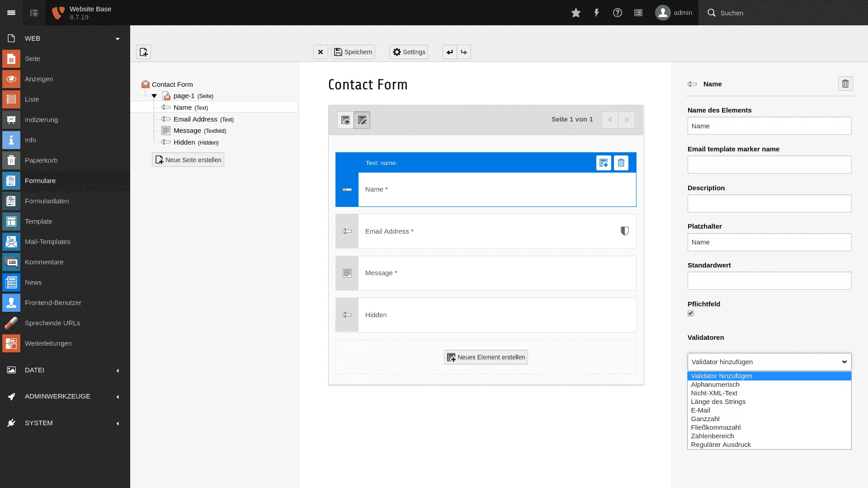
Task: Switch to the form edit mode toggle
Action: click(x=362, y=120)
